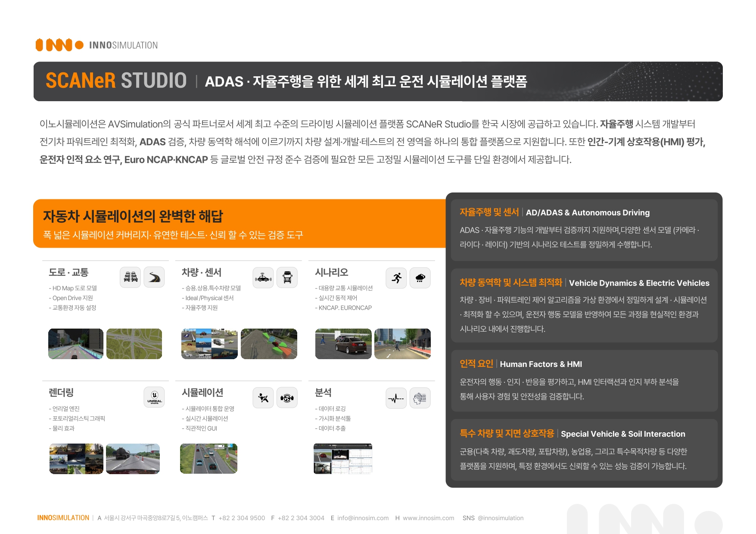Click 'Special Vehicle & Soil Interaction' heading
Viewport: 756px width, 534px height.
point(623,434)
